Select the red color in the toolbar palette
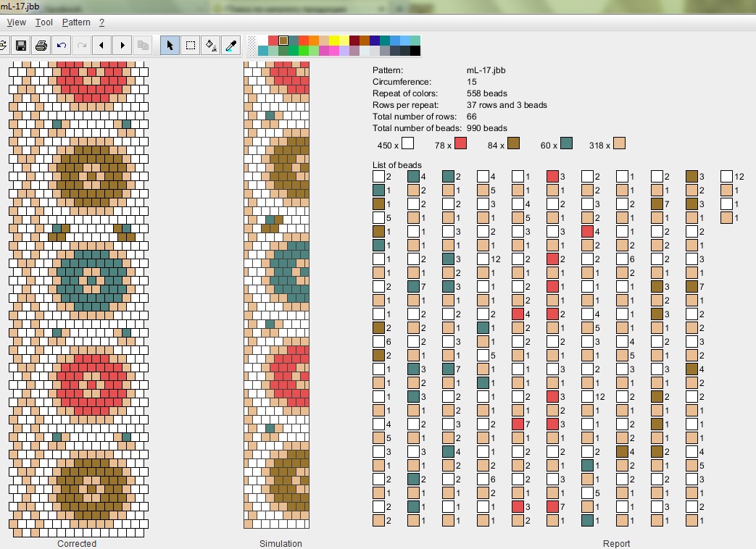Screen dimensions: 756x549 pos(273,41)
